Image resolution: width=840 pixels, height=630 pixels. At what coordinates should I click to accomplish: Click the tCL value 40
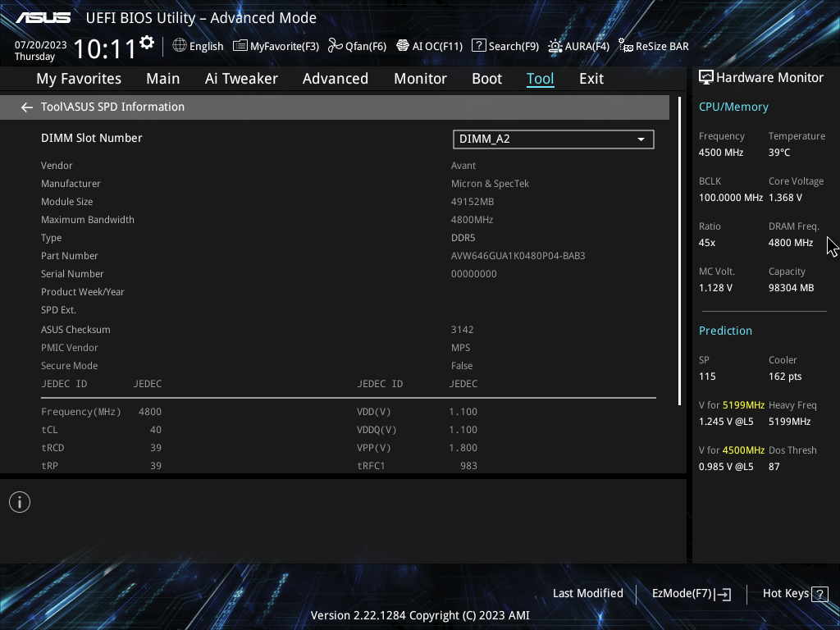pyautogui.click(x=156, y=430)
